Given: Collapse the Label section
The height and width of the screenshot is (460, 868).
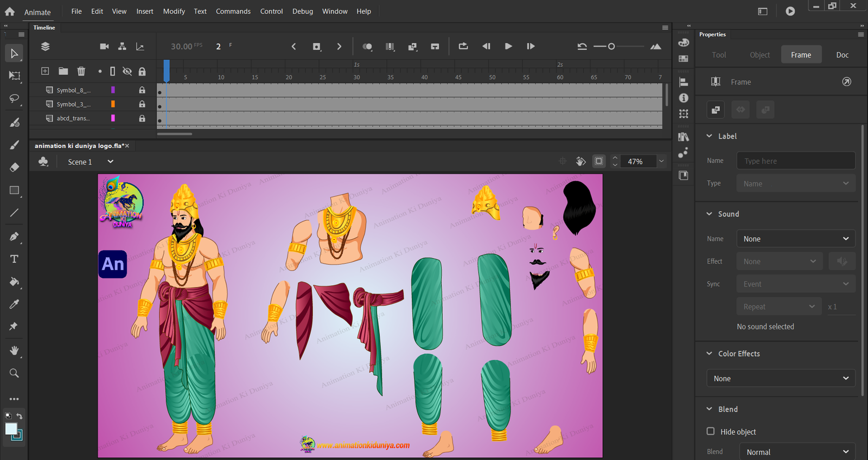Looking at the screenshot, I should (709, 136).
